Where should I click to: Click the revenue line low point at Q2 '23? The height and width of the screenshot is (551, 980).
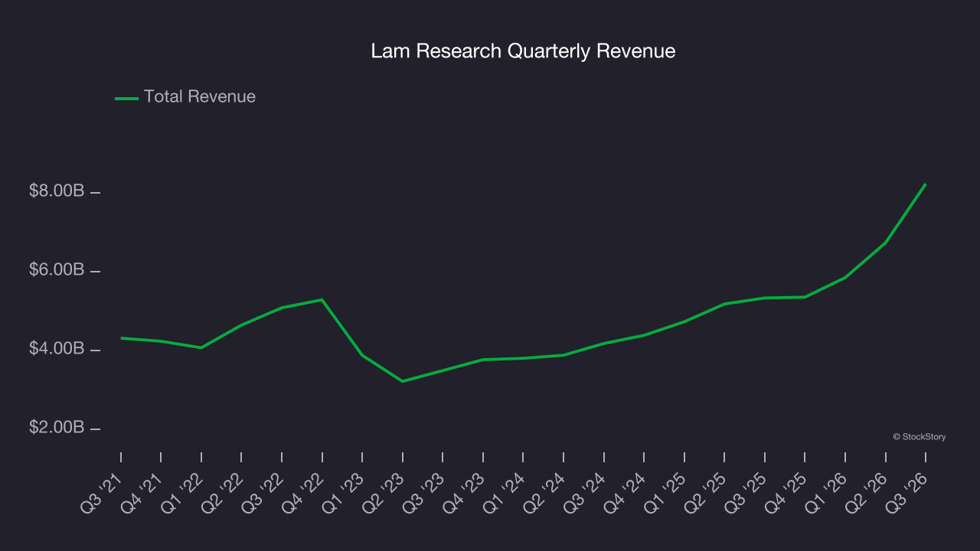403,381
